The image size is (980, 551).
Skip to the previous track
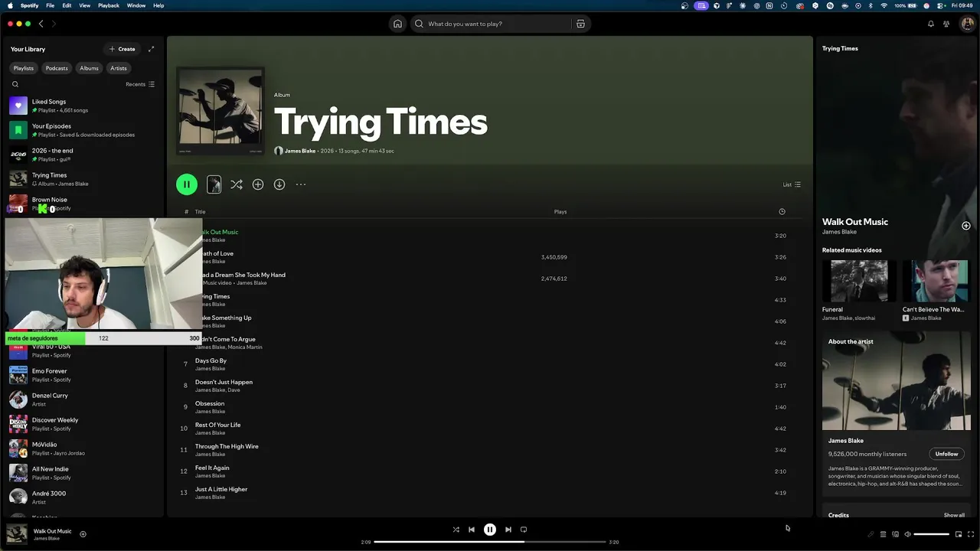[472, 530]
